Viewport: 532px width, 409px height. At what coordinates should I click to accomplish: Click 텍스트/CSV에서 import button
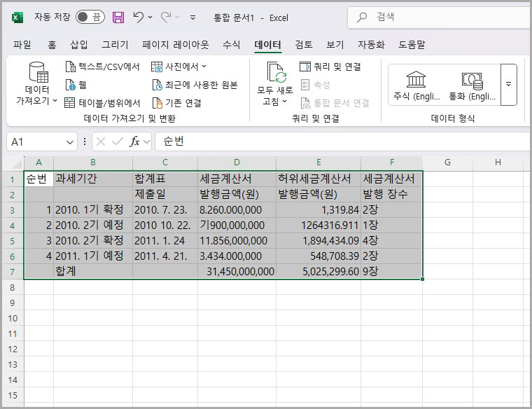click(x=102, y=67)
